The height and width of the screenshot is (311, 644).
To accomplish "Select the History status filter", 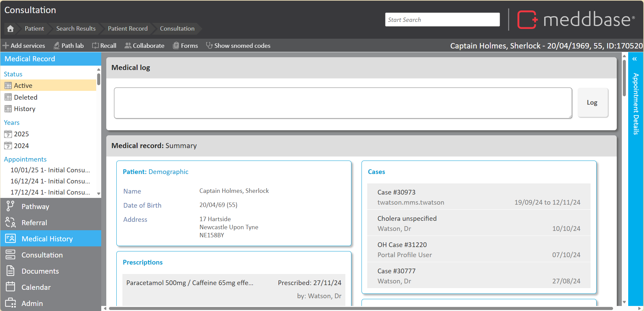I will coord(25,109).
